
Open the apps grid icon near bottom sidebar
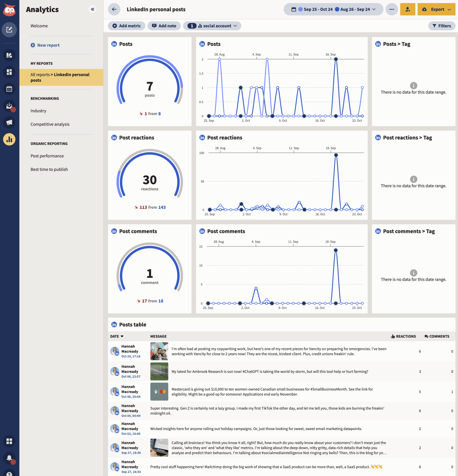coord(9,441)
